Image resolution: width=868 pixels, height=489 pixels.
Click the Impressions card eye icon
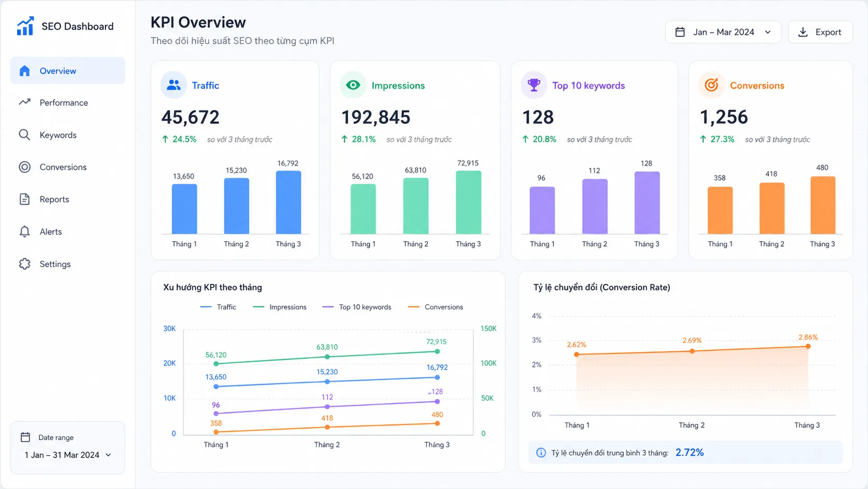click(353, 85)
